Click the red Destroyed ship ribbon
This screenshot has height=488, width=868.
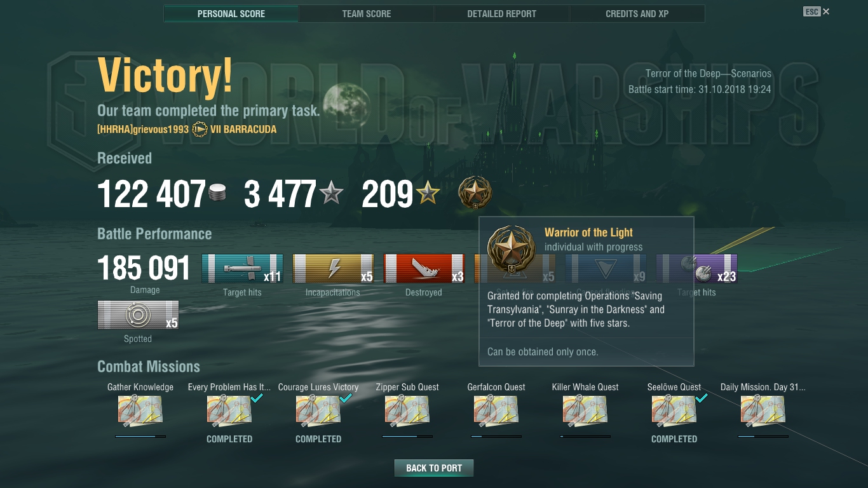424,268
